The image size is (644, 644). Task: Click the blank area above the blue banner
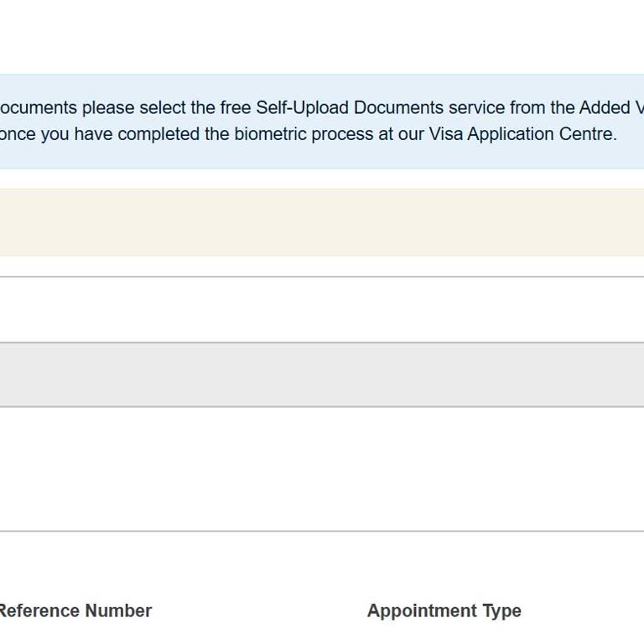pos(322,38)
